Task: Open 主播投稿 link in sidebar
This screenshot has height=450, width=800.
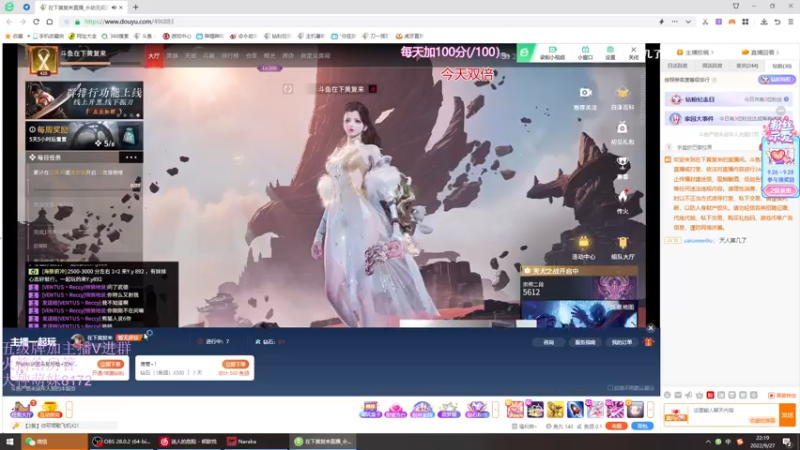Action: [695, 53]
